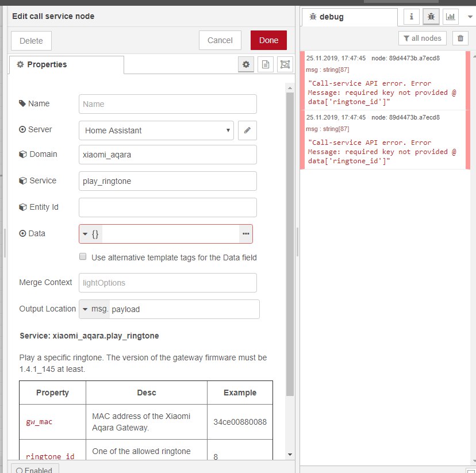
Task: Open Server Home Assistant dropdown
Action: click(156, 130)
